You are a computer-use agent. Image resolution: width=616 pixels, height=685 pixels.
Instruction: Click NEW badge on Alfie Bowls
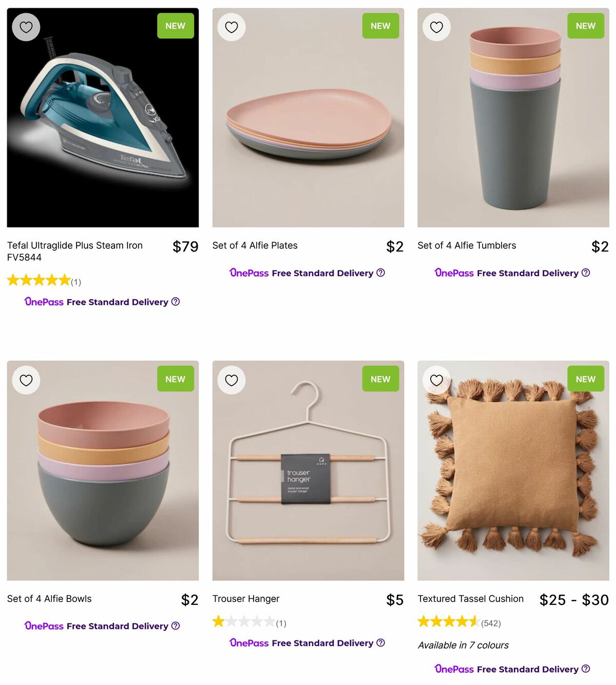click(176, 379)
